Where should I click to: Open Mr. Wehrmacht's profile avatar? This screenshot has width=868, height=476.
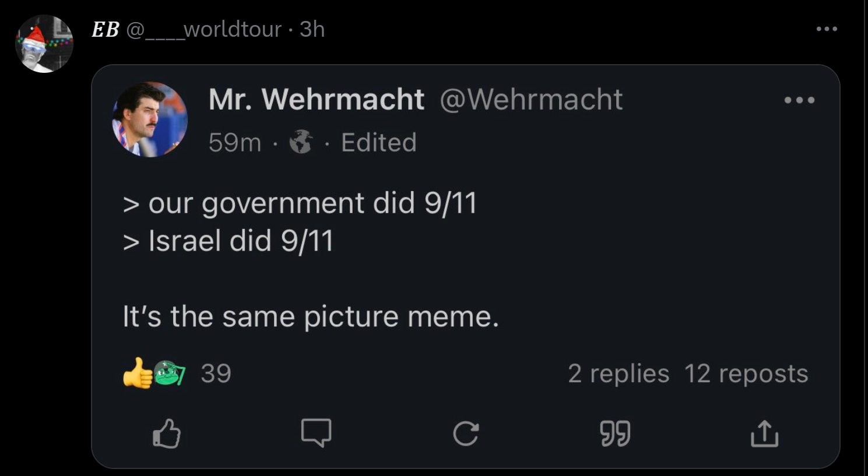[150, 119]
